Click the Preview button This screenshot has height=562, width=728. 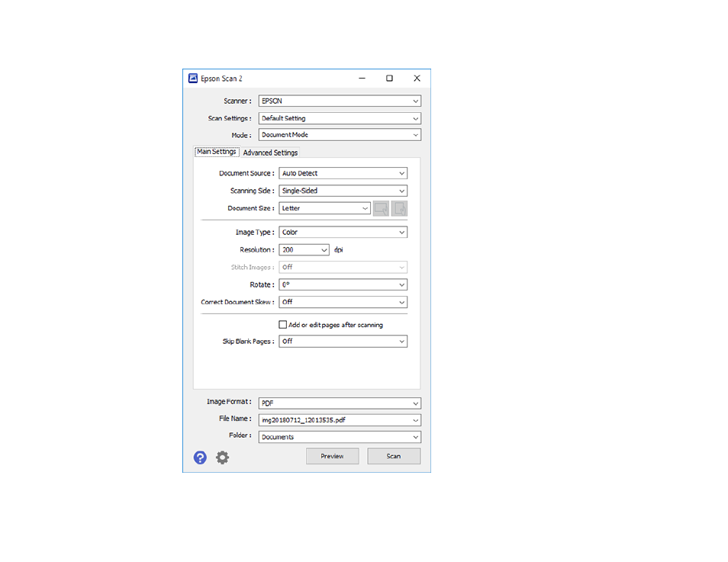pos(333,456)
